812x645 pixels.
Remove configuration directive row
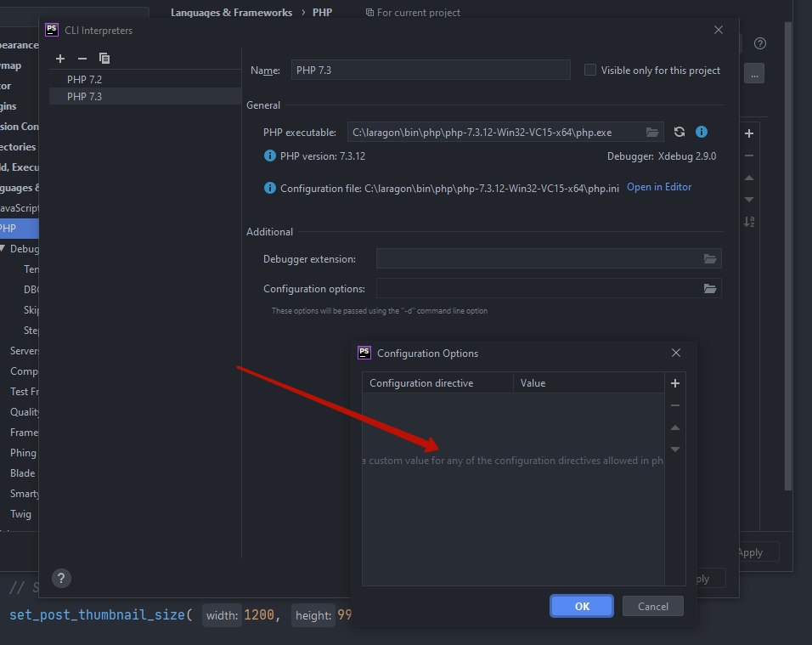pyautogui.click(x=674, y=405)
